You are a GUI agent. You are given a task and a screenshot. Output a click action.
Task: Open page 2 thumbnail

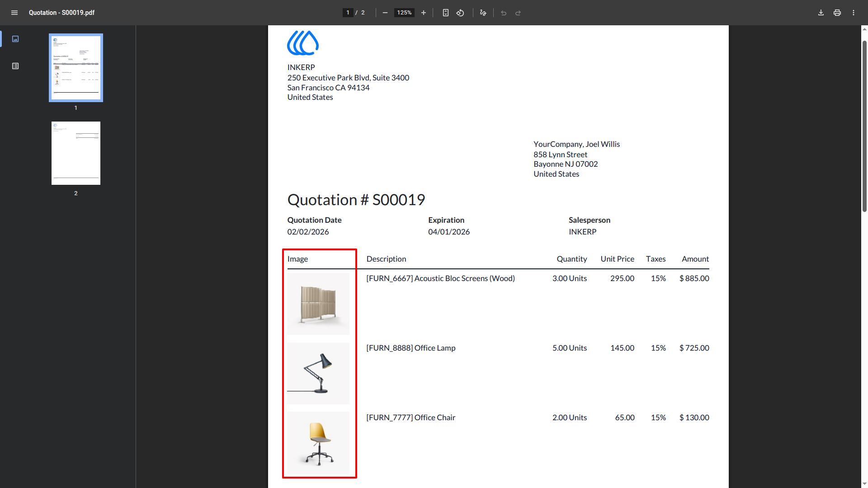[x=76, y=153]
